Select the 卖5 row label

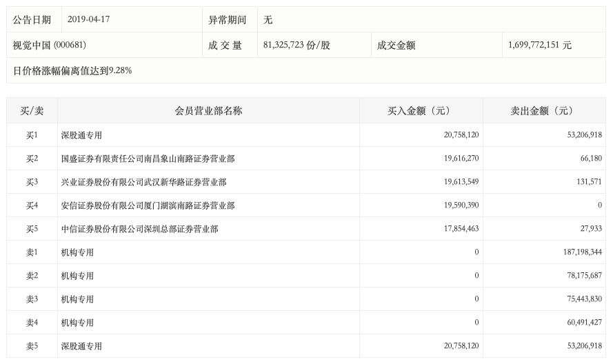click(32, 346)
